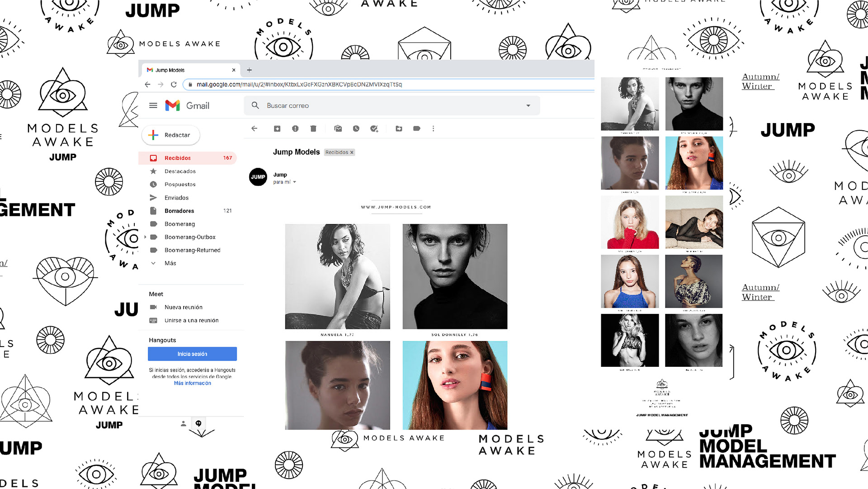868x489 pixels.
Task: Click the Inicia sesión Hangouts button
Action: [192, 354]
